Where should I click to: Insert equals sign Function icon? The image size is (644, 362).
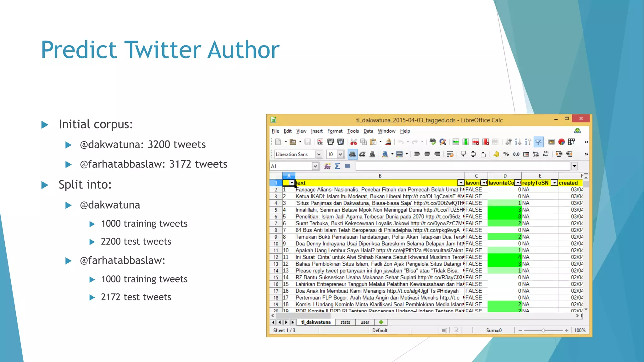(x=347, y=166)
